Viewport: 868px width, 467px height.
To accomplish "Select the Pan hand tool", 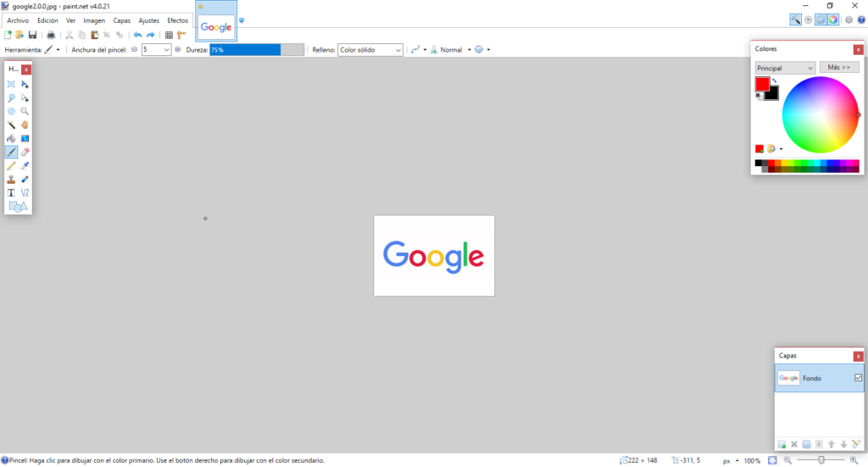I will 25,125.
